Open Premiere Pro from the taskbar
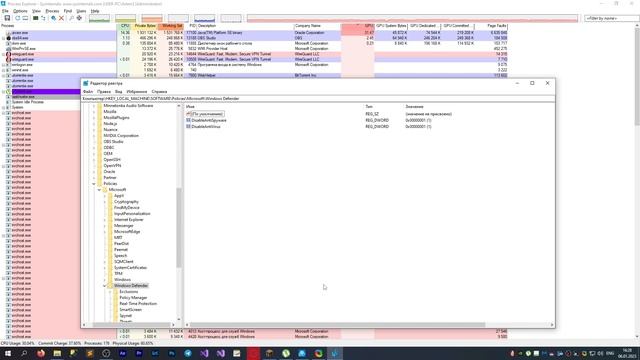 pyautogui.click(x=139, y=353)
